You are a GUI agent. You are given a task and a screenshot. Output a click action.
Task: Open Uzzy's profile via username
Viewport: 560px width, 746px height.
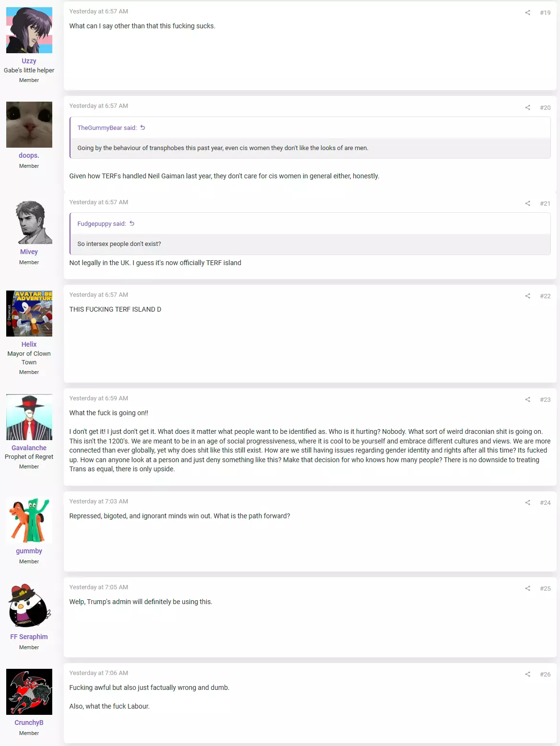coord(29,61)
